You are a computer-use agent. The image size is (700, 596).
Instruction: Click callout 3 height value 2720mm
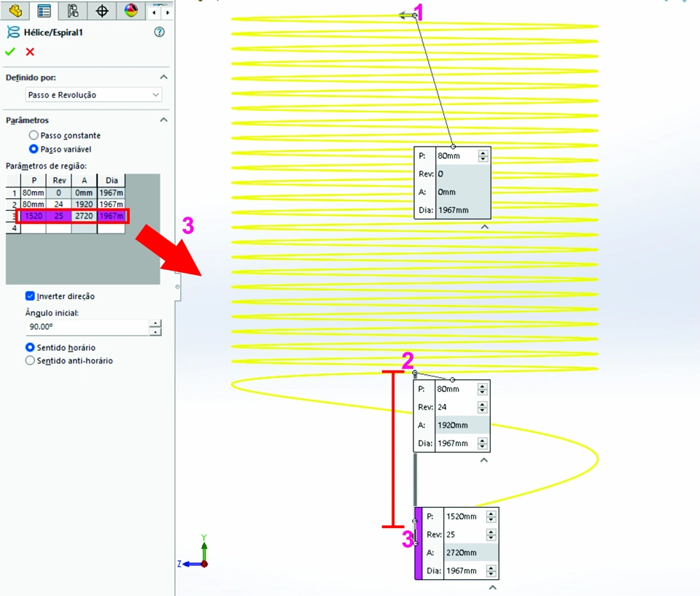(471, 552)
